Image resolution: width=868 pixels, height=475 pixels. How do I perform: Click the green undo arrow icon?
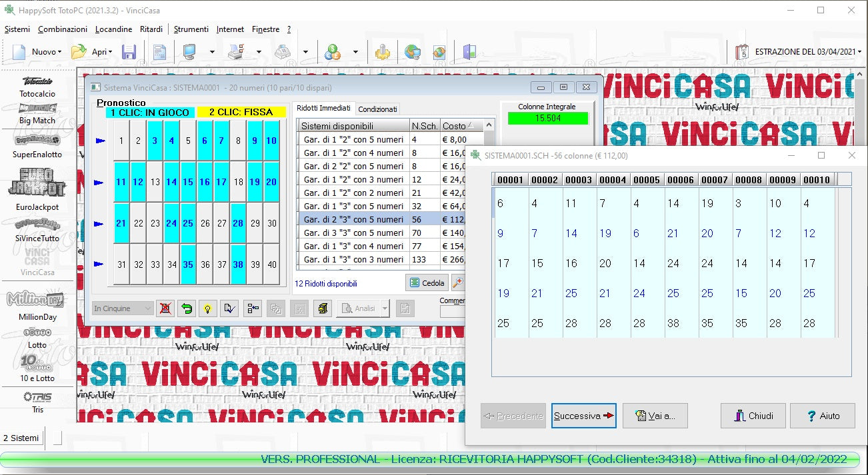187,308
